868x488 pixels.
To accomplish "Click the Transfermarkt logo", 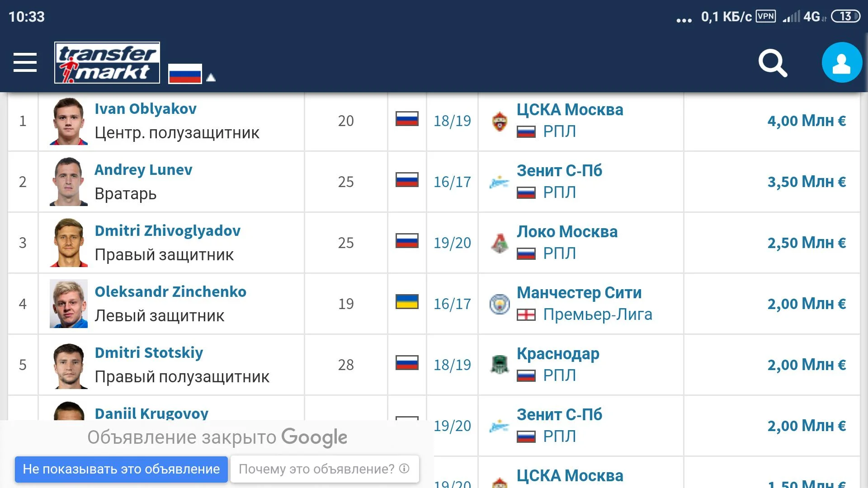I will [107, 63].
